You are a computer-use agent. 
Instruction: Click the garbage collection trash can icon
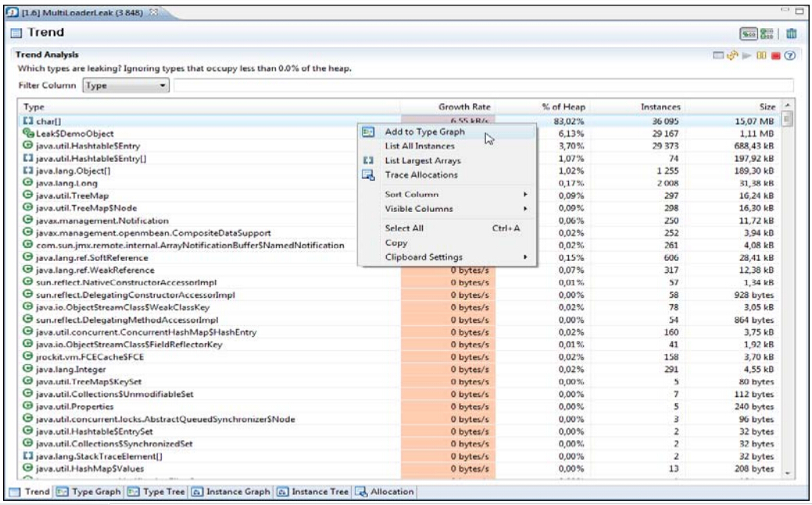[x=791, y=34]
